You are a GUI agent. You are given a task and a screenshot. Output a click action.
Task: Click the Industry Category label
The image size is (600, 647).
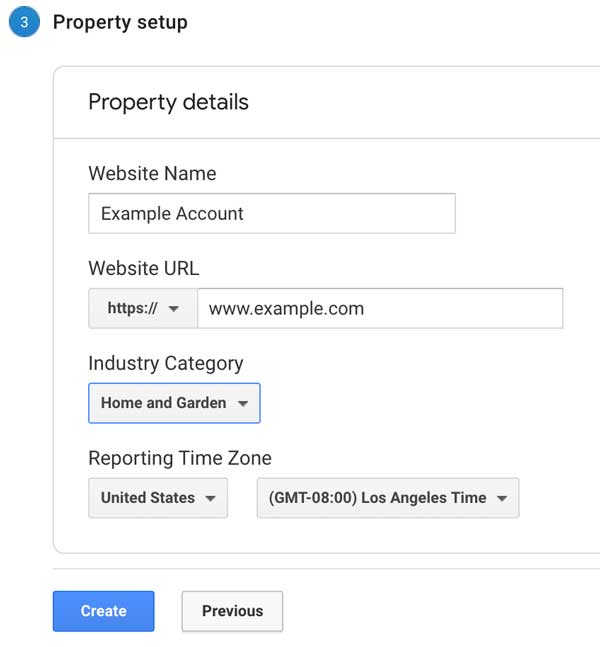[165, 363]
